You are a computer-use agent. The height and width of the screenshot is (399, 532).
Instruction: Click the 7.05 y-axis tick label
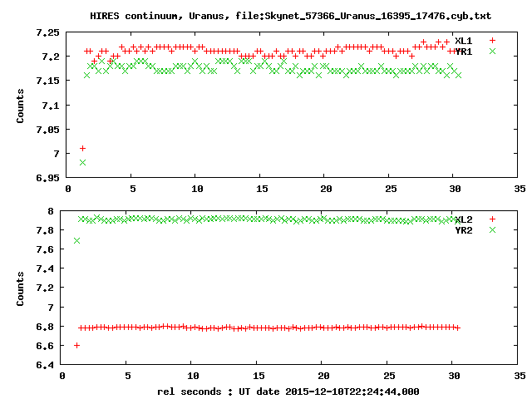48,130
